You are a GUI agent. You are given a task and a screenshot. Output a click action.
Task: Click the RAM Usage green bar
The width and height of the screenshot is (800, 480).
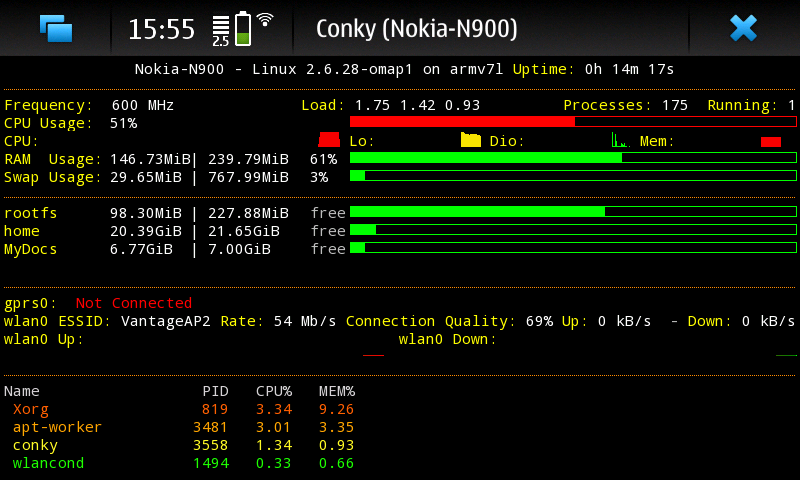572,158
